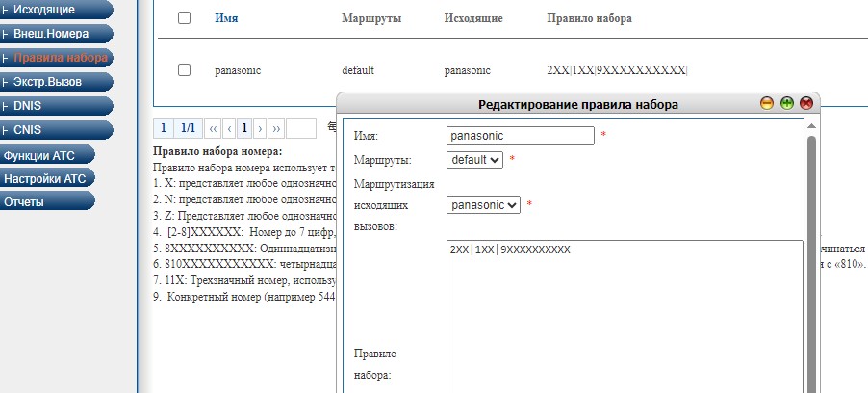Click the panasonic name cell in table

238,70
